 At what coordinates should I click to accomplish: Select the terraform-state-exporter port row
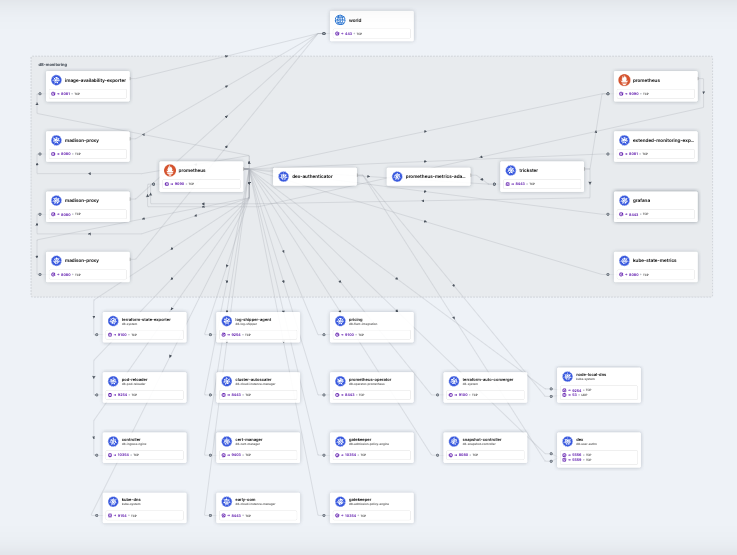tap(145, 335)
